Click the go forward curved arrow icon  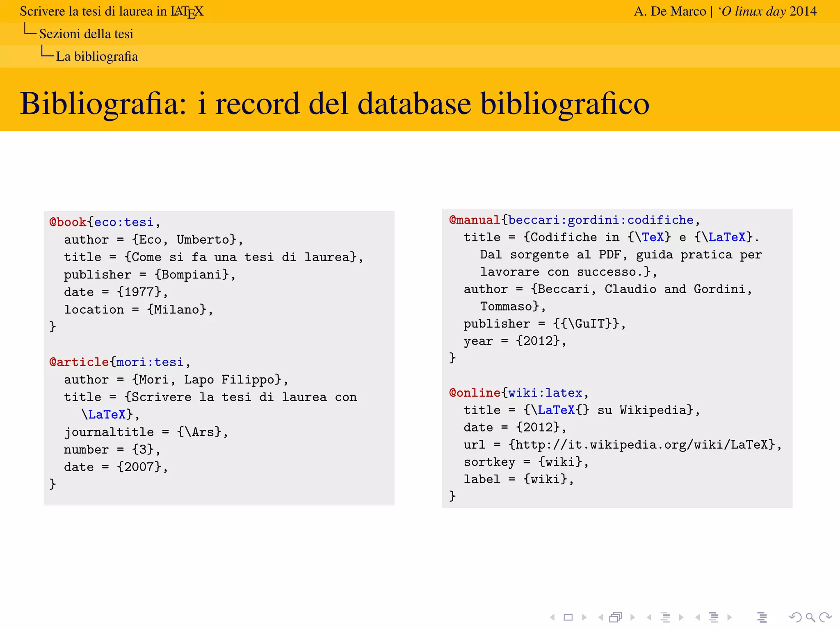click(x=825, y=617)
